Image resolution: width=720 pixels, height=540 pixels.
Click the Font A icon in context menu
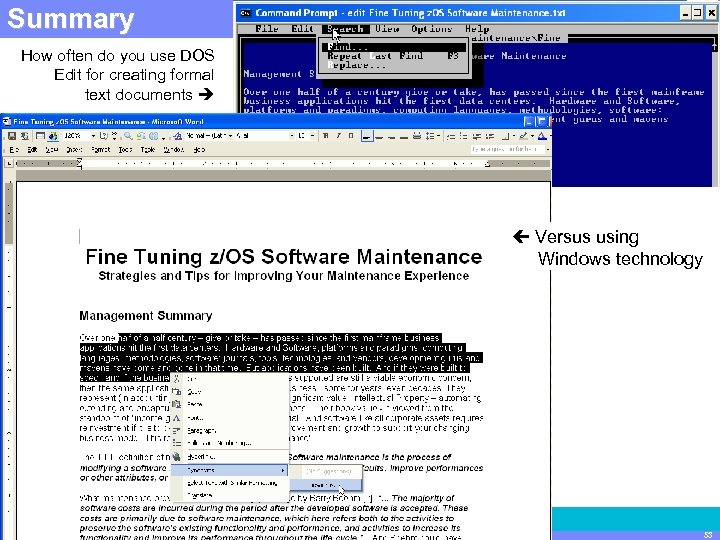177,418
